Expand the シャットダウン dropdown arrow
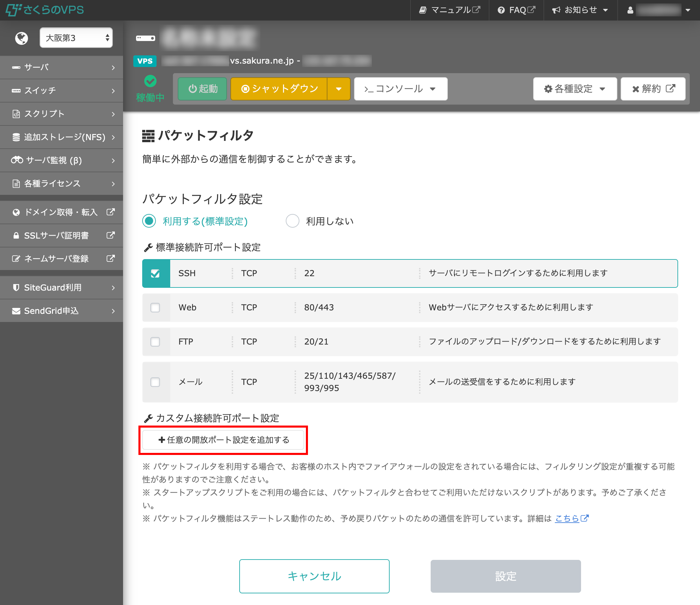The image size is (700, 605). pos(338,89)
